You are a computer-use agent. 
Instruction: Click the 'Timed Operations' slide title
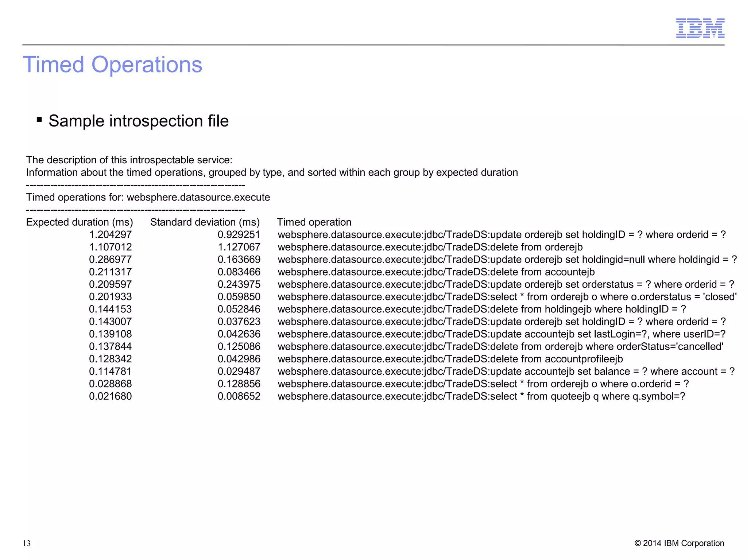point(112,65)
